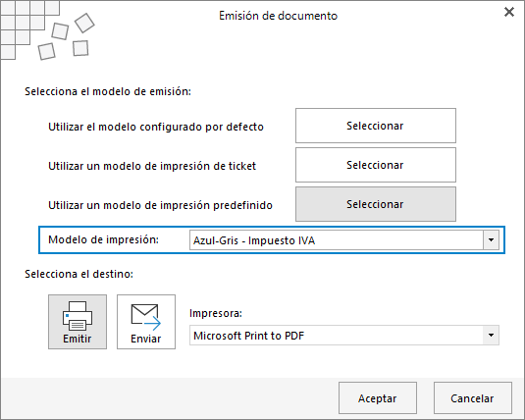The image size is (525, 420).
Task: Click the 'Impresora:' field label
Action: [x=216, y=313]
